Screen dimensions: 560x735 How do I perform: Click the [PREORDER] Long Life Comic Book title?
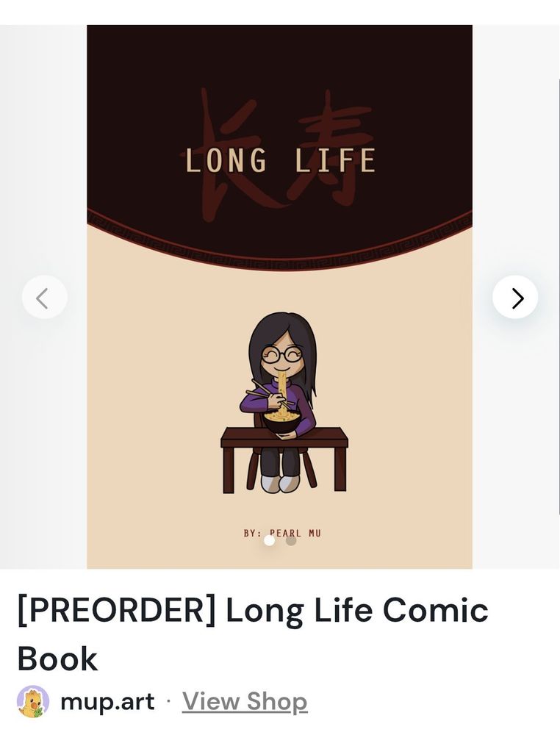pos(253,634)
